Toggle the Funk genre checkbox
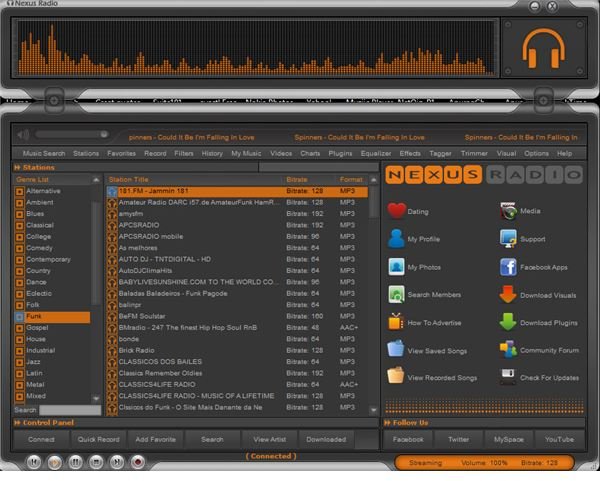 click(x=20, y=316)
